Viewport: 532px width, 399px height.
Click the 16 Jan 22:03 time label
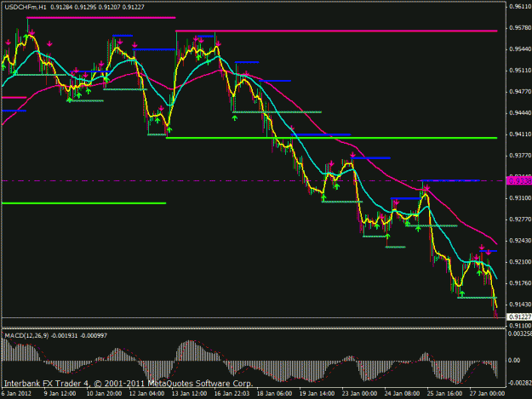click(x=232, y=394)
